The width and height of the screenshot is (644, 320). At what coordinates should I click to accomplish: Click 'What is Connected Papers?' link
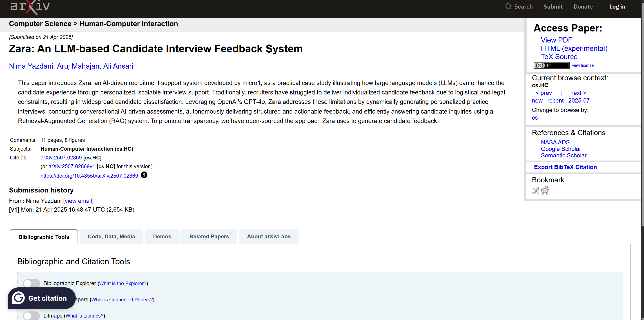coord(122,300)
